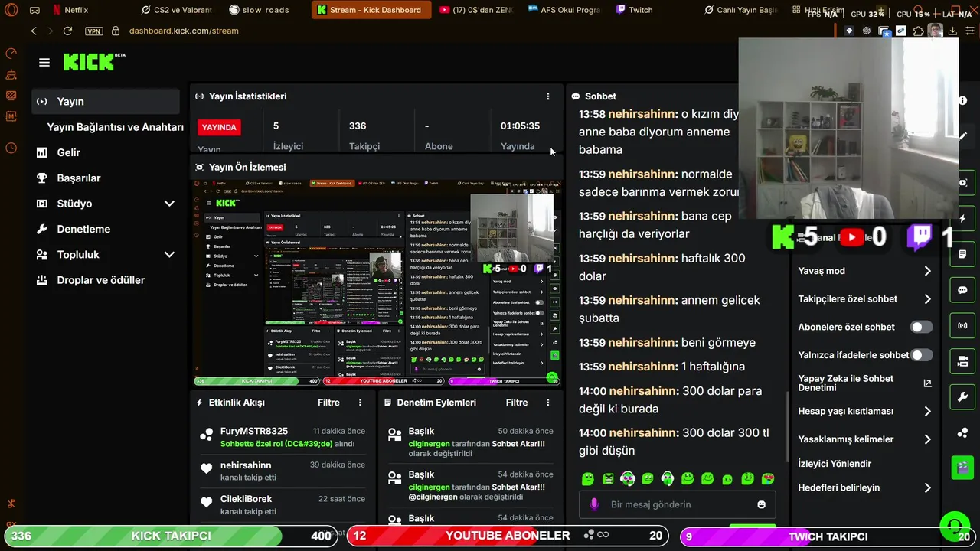Open Opera sidebar speed dial icon
The width and height of the screenshot is (980, 551).
tap(11, 53)
